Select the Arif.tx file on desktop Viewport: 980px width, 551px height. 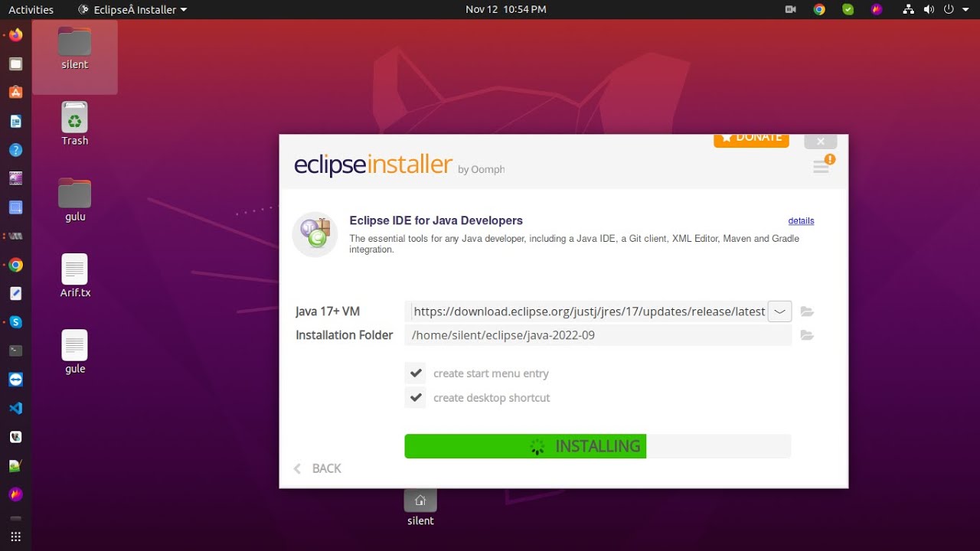pos(75,276)
